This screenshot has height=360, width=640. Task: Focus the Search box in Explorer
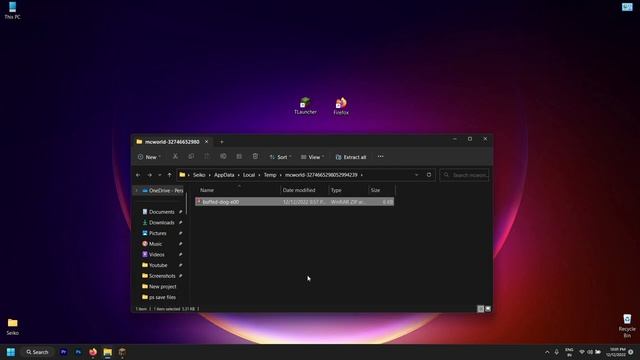[x=464, y=175]
